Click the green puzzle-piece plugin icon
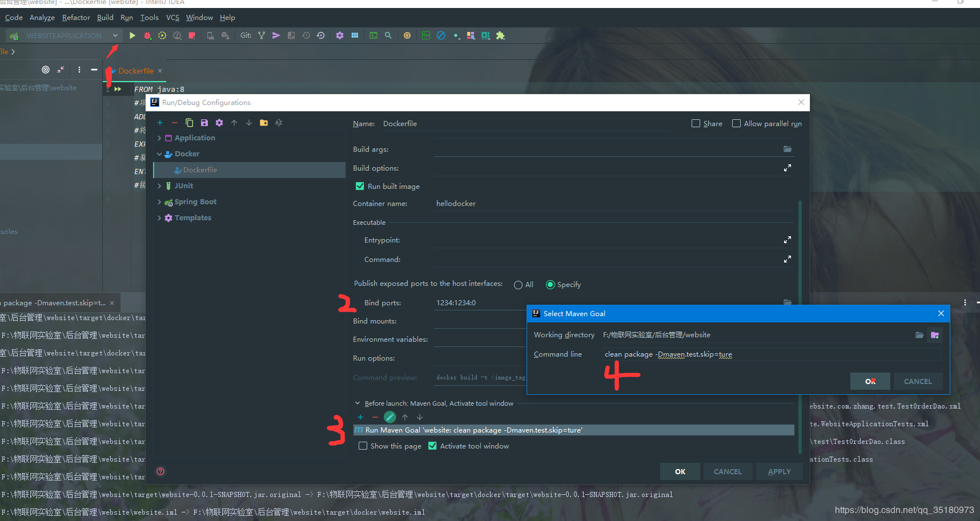This screenshot has height=521, width=980. coord(500,35)
